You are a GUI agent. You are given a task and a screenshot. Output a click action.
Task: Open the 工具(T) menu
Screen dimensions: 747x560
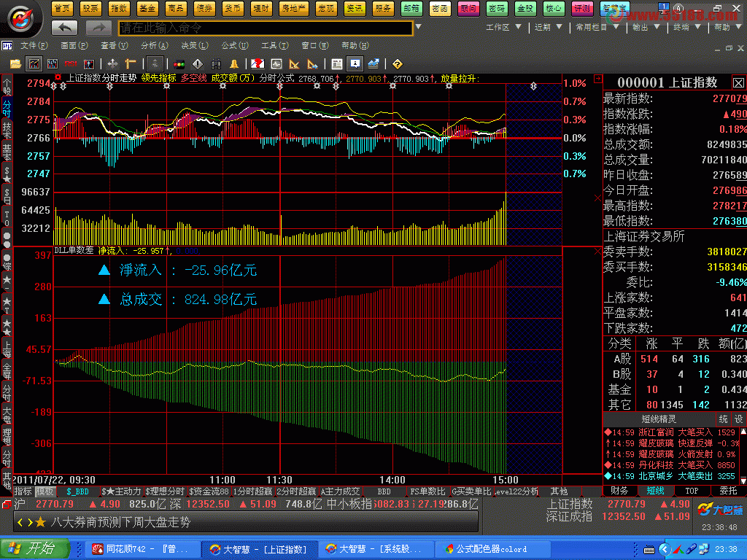[275, 46]
